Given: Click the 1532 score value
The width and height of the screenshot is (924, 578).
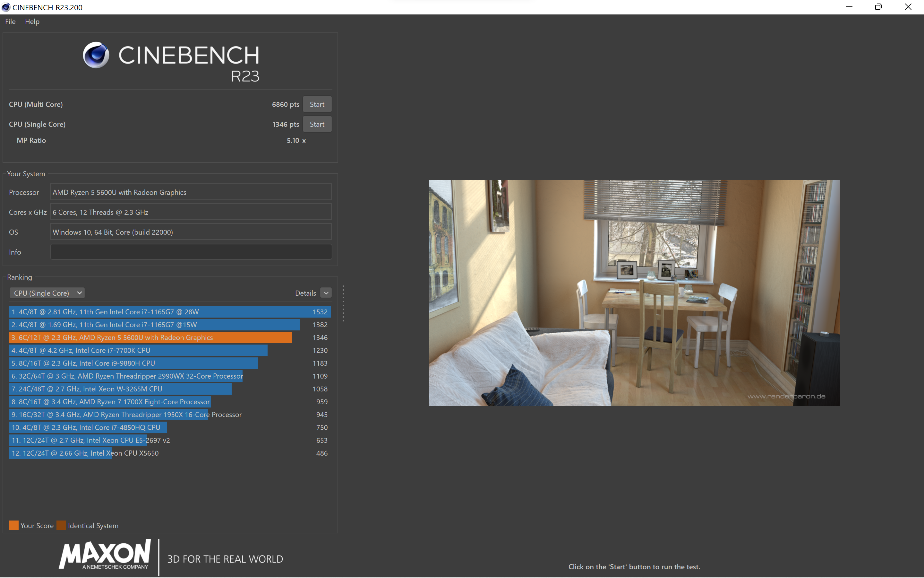Looking at the screenshot, I should (320, 312).
